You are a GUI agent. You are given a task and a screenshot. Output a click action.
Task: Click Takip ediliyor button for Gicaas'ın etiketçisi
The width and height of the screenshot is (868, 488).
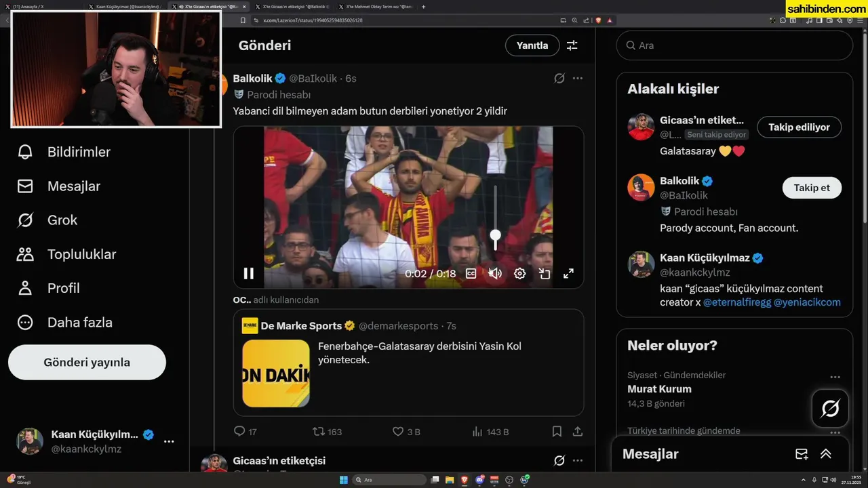tap(799, 127)
